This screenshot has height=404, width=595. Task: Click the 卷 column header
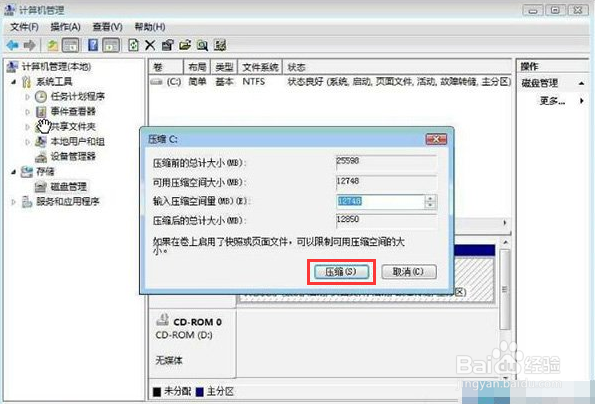(x=166, y=67)
